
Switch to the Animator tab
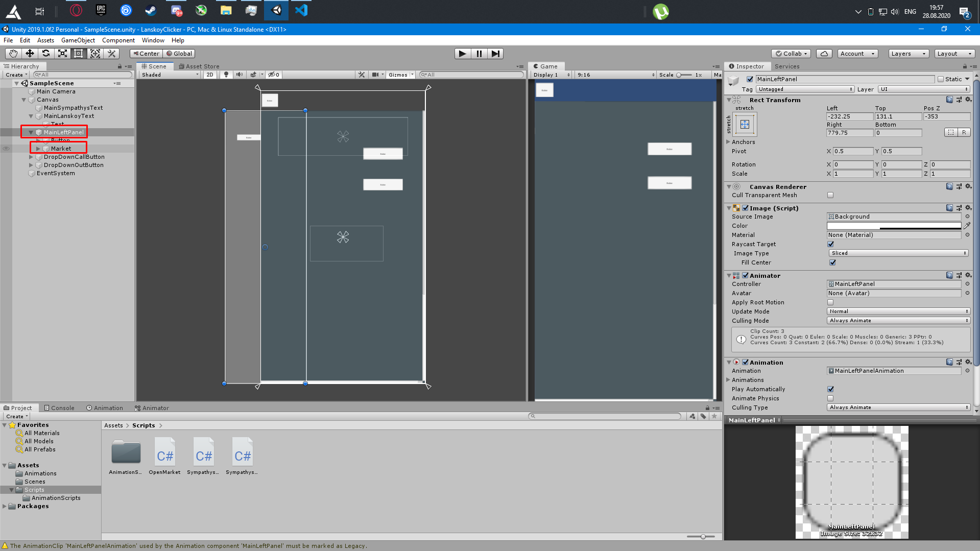(152, 408)
